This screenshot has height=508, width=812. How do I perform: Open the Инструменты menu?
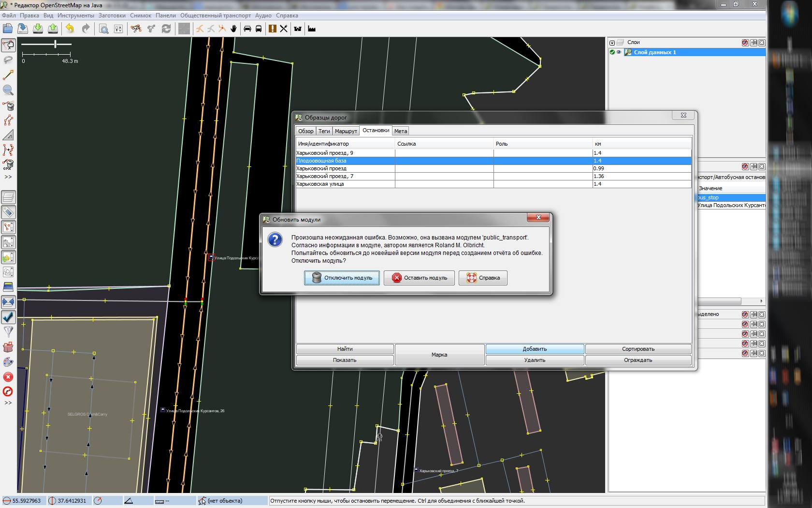pyautogui.click(x=75, y=15)
